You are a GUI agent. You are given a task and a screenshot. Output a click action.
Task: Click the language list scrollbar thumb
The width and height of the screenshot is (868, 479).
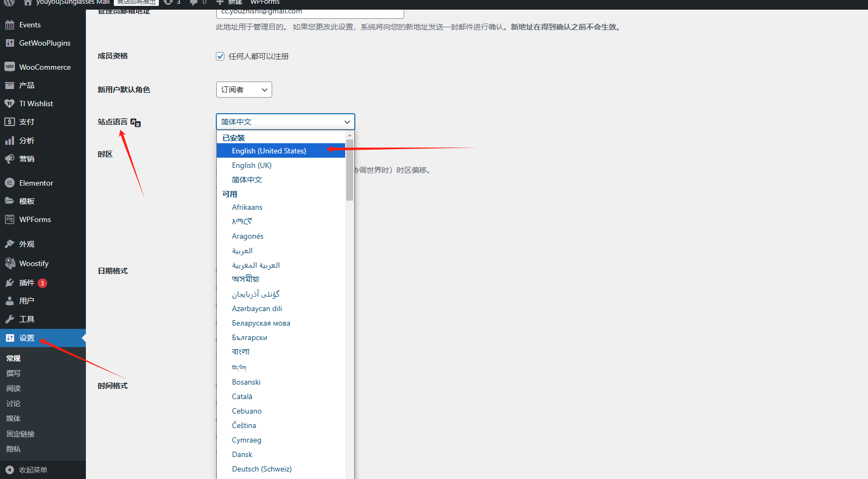(x=350, y=170)
